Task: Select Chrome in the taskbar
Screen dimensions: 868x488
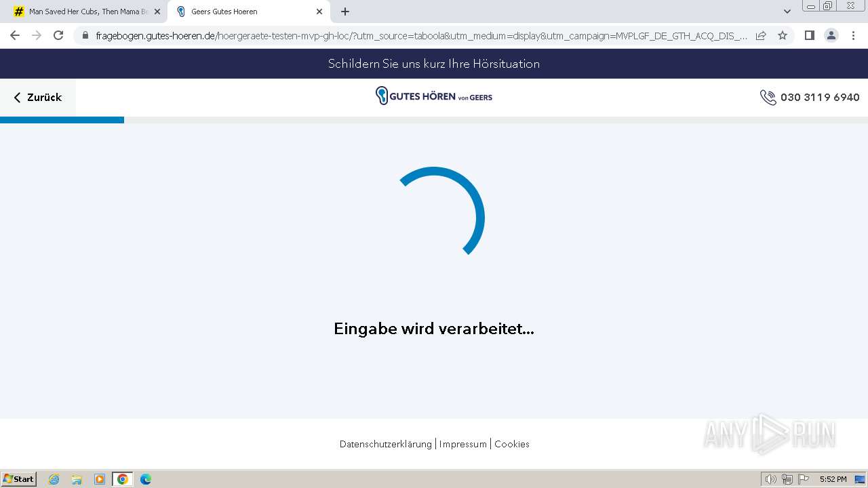Action: [x=123, y=479]
